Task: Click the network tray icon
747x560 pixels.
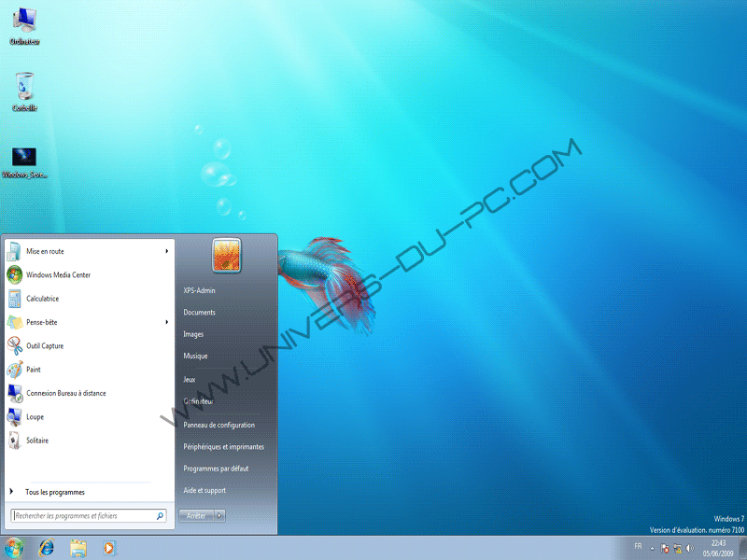Action: 678,549
